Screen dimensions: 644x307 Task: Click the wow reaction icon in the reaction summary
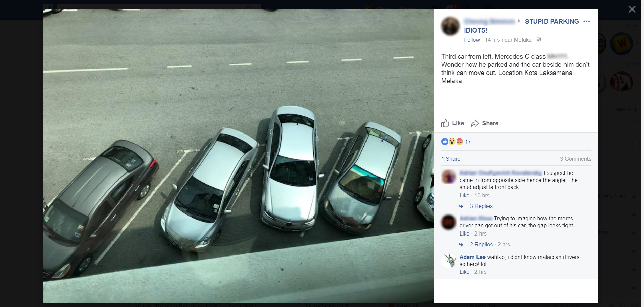pos(451,142)
